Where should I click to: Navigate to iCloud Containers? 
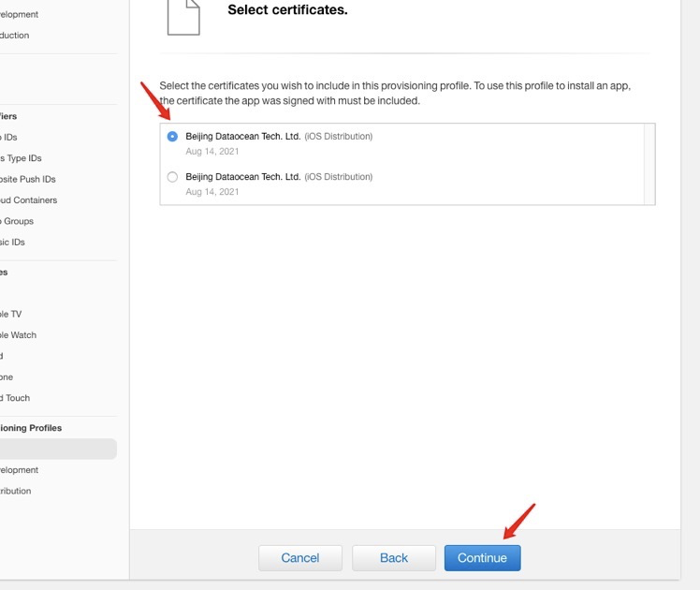click(28, 200)
